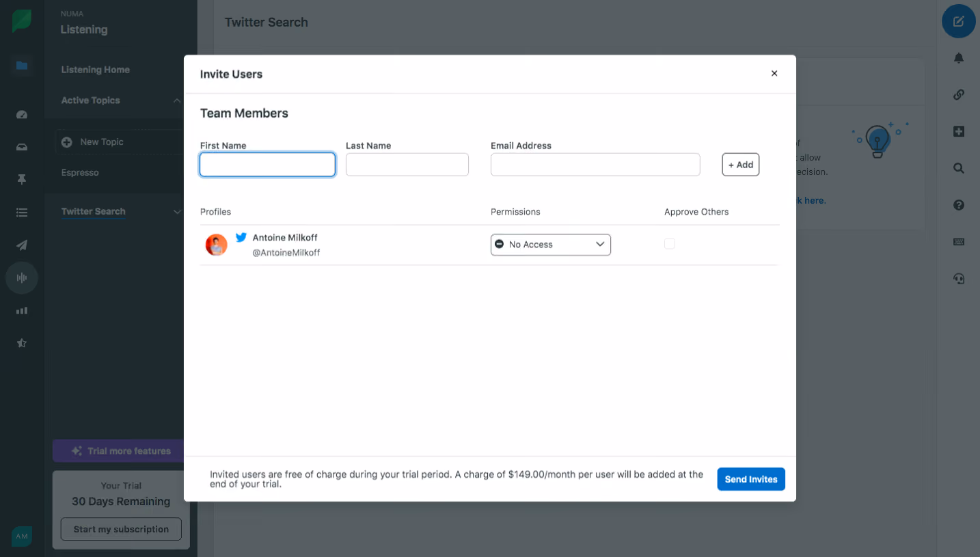Open the No Access permissions dropdown
The image size is (980, 557).
[551, 245]
